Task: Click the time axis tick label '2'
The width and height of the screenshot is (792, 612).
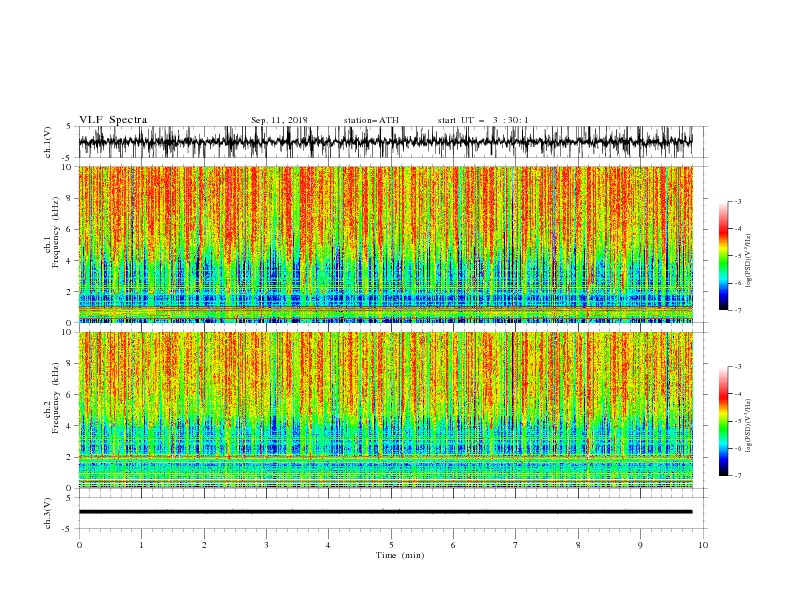Action: 204,545
